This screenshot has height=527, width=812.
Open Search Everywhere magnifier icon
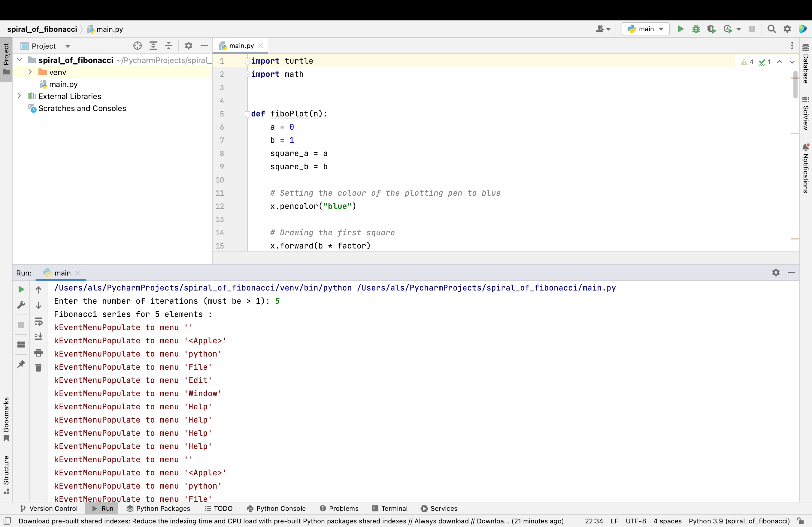(x=771, y=29)
